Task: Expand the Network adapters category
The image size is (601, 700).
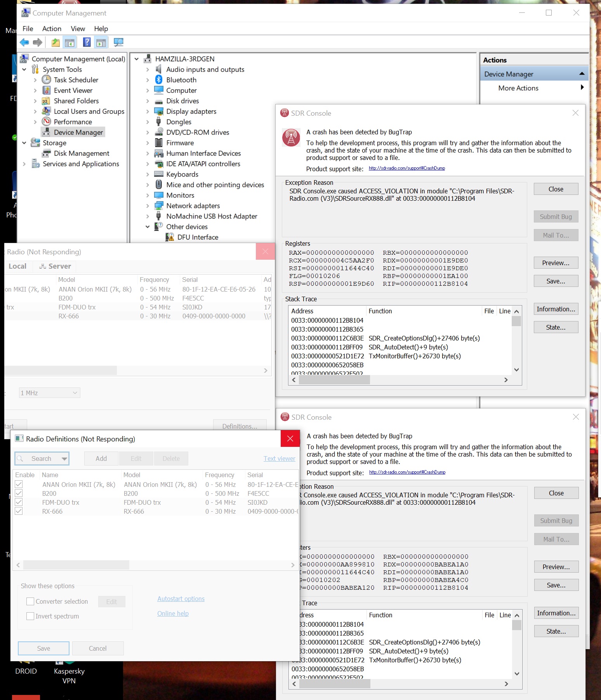Action: pyautogui.click(x=148, y=206)
